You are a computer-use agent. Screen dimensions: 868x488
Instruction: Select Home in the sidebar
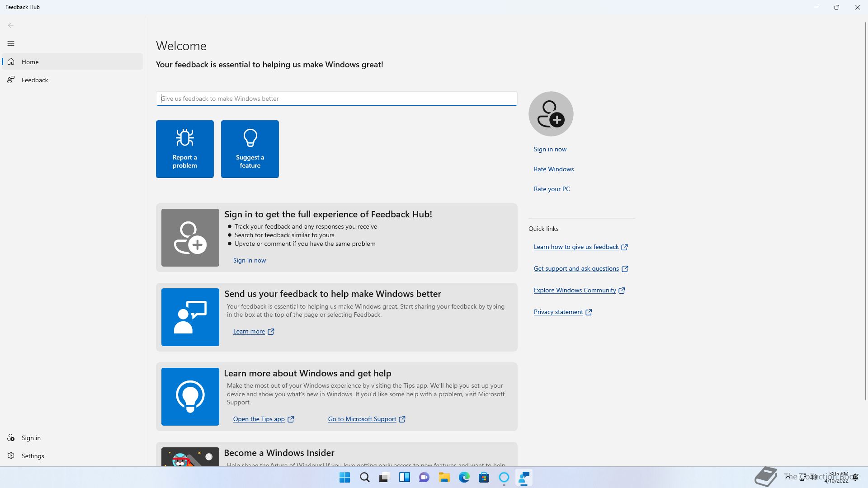[72, 62]
